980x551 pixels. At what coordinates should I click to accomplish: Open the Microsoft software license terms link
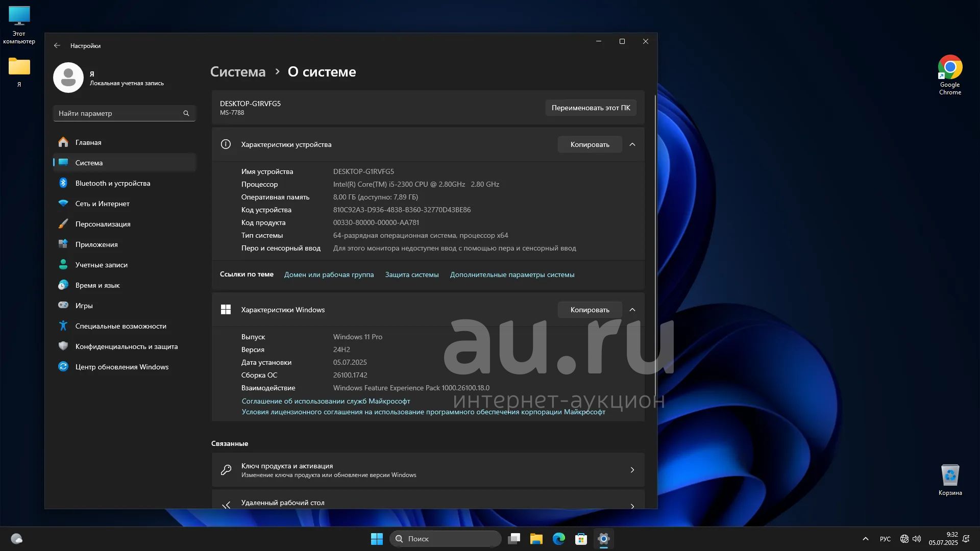[x=423, y=412]
